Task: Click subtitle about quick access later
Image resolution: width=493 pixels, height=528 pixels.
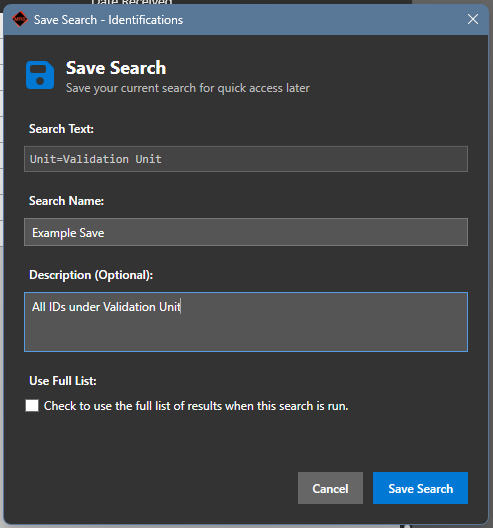Action: click(x=188, y=88)
